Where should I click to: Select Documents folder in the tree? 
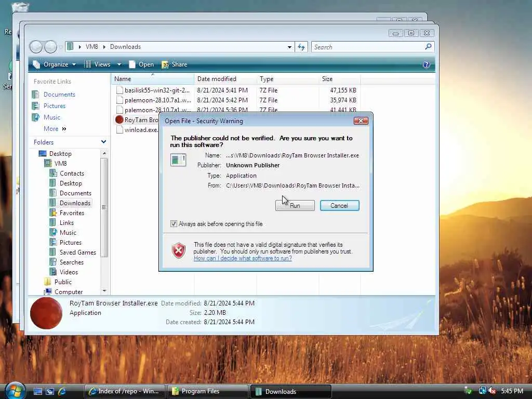click(75, 193)
